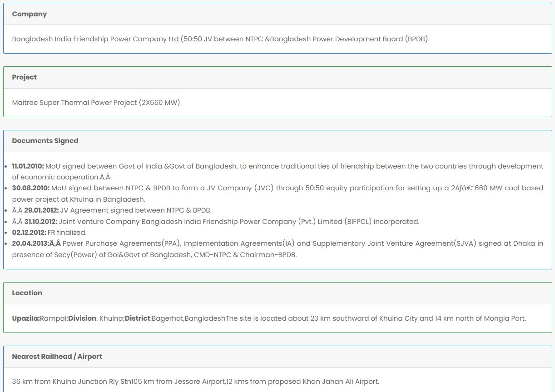Image resolution: width=555 pixels, height=392 pixels.
Task: Click the 31.10.2012 incorporation entry
Action: tap(216, 222)
